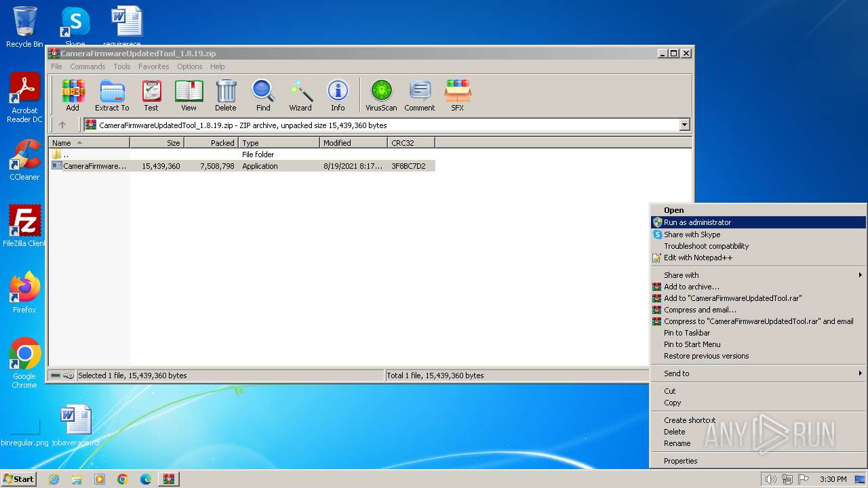Open the File menu
The height and width of the screenshot is (488, 868).
56,66
